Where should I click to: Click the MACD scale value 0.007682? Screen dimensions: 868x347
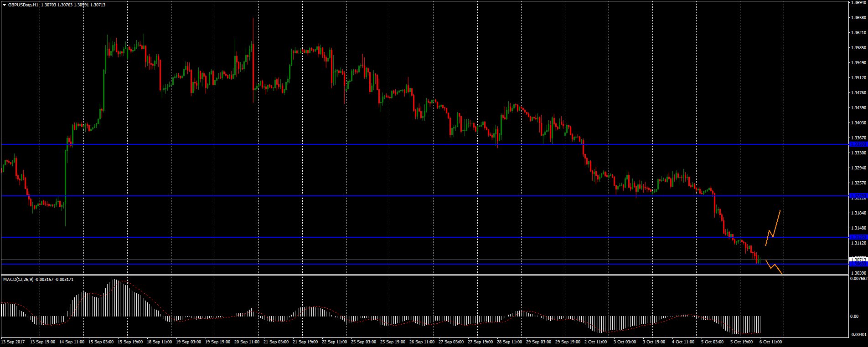click(x=859, y=278)
